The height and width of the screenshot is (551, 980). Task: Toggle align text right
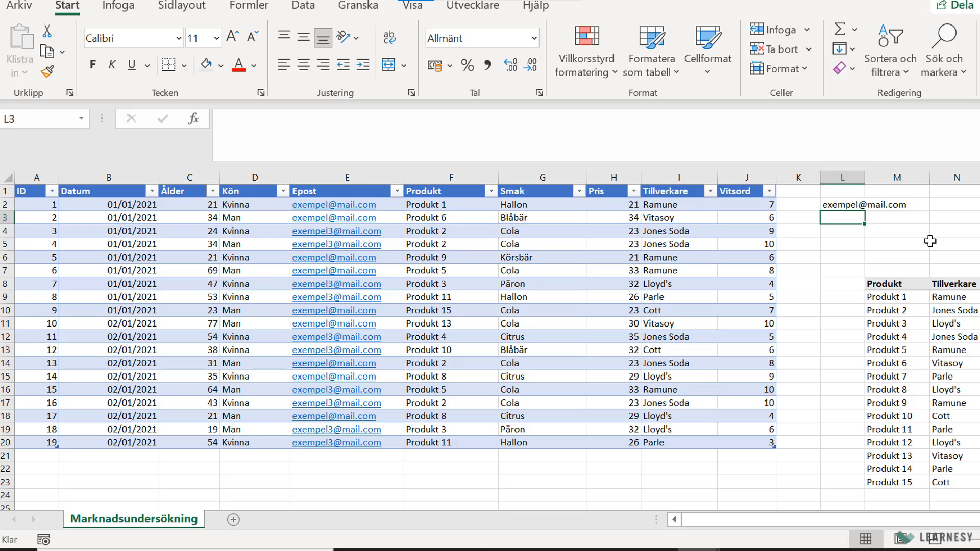coord(323,65)
